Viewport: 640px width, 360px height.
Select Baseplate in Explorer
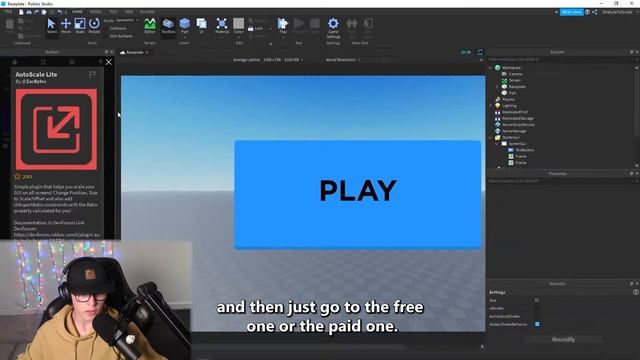(517, 87)
